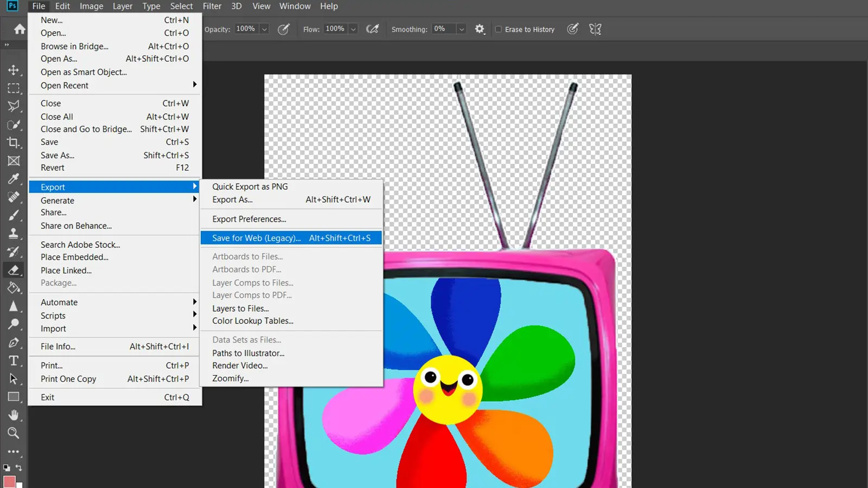The width and height of the screenshot is (868, 488).
Task: Select the Horizontal Type tool
Action: click(14, 361)
